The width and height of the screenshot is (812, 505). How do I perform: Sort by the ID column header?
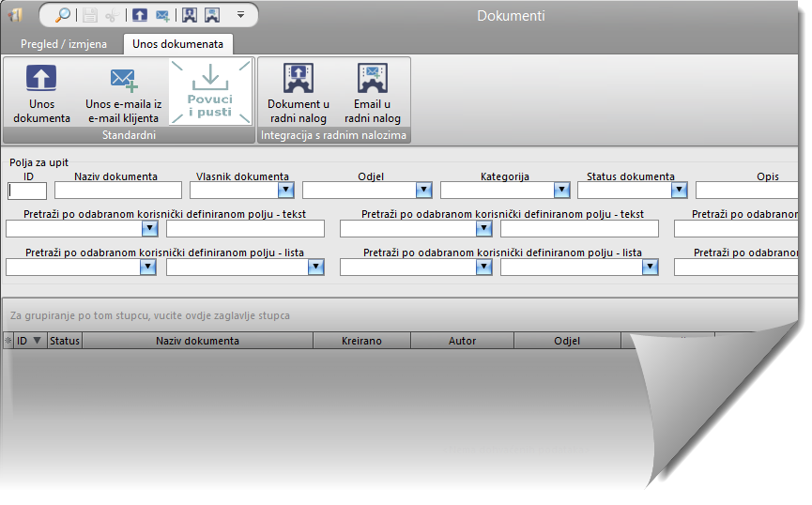tap(29, 341)
